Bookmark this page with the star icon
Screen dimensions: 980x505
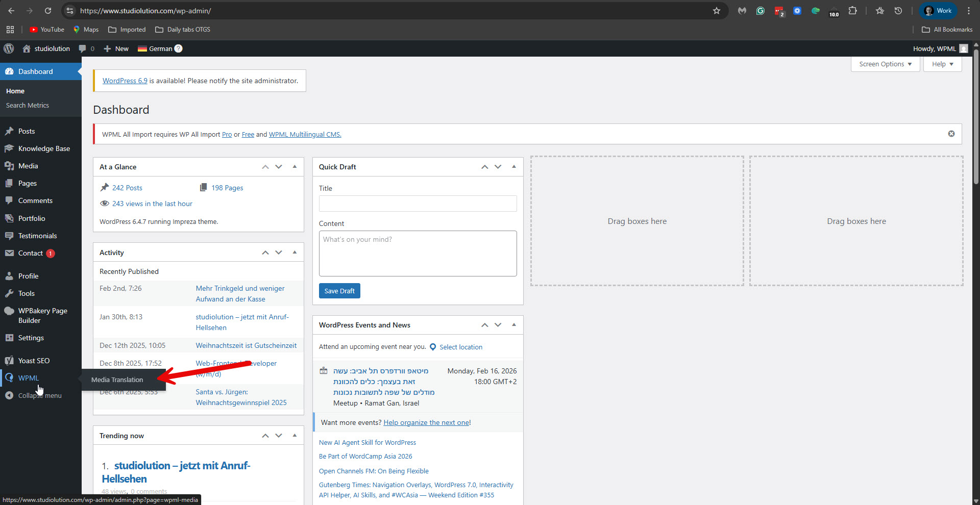(x=716, y=11)
